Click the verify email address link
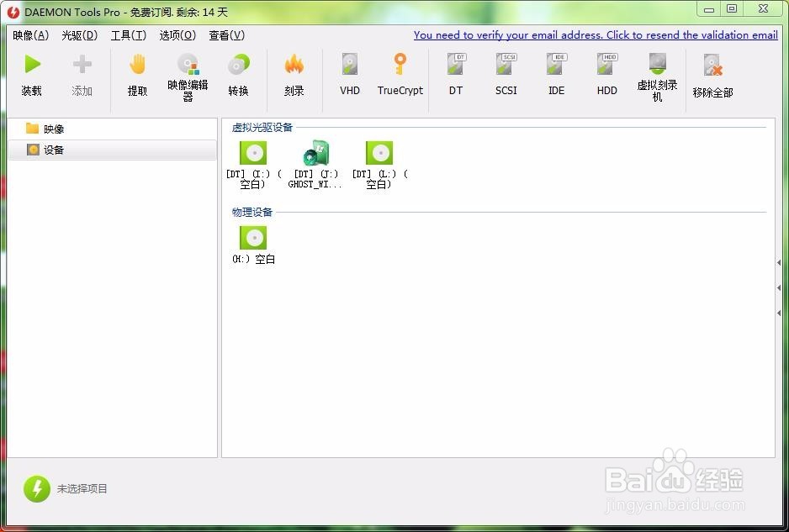The height and width of the screenshot is (532, 789). (x=596, y=35)
